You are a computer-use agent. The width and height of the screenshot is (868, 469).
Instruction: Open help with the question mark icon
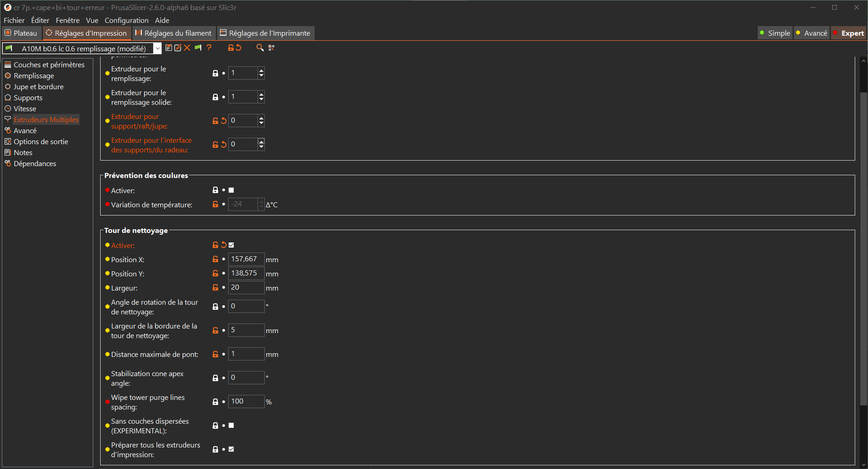209,48
